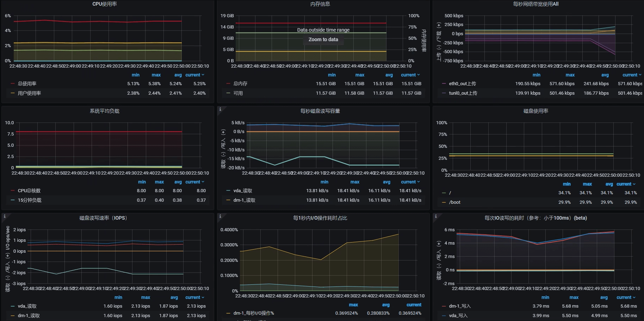This screenshot has height=321, width=644.
Task: Click info icon on 每秒磁盘读写容量 panel
Action: [x=220, y=109]
